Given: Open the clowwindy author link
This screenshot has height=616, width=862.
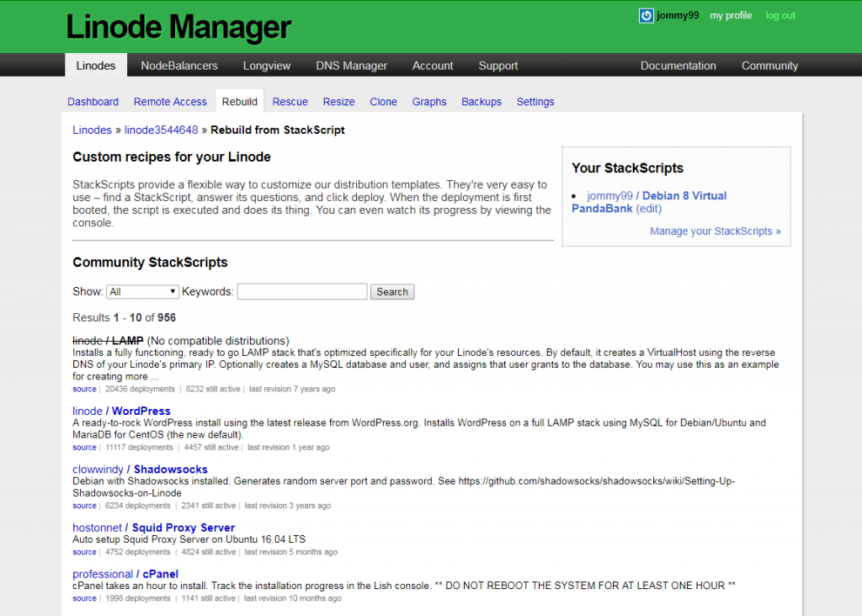Looking at the screenshot, I should tap(98, 470).
